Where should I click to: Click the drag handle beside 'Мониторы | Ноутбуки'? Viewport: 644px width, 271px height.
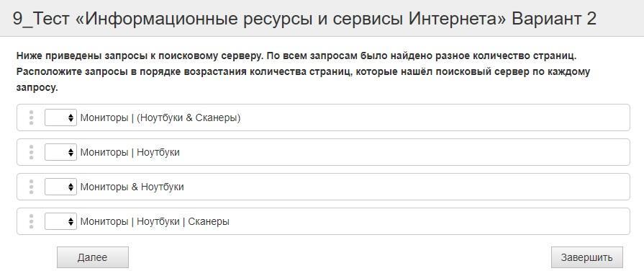coord(31,152)
